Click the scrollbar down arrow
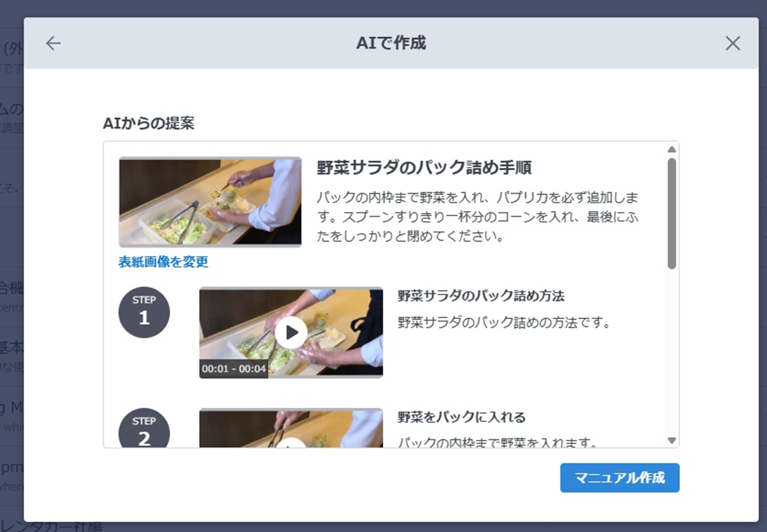 671,441
